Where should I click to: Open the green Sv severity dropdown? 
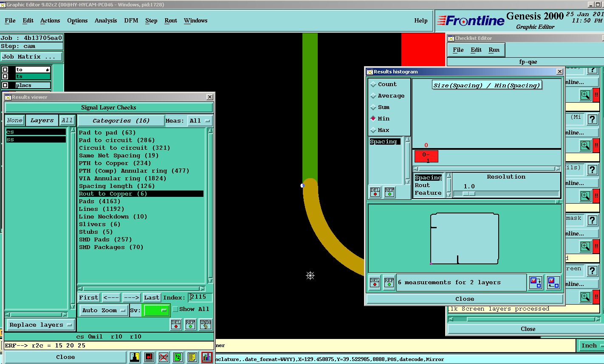click(x=157, y=311)
